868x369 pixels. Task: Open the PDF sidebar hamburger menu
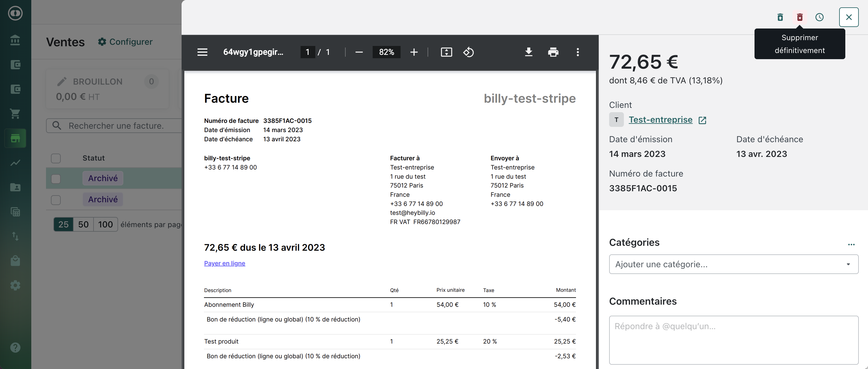(x=202, y=52)
